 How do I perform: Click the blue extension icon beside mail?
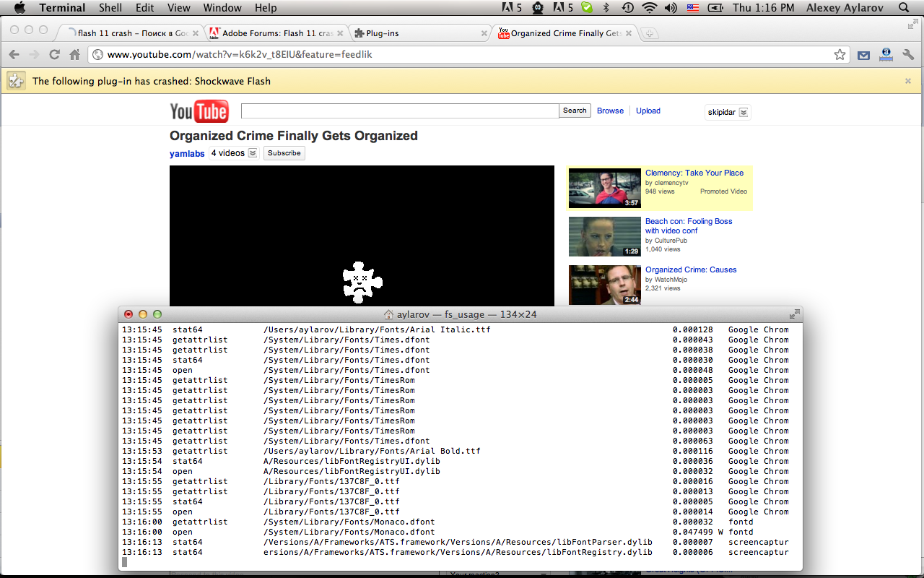click(886, 55)
